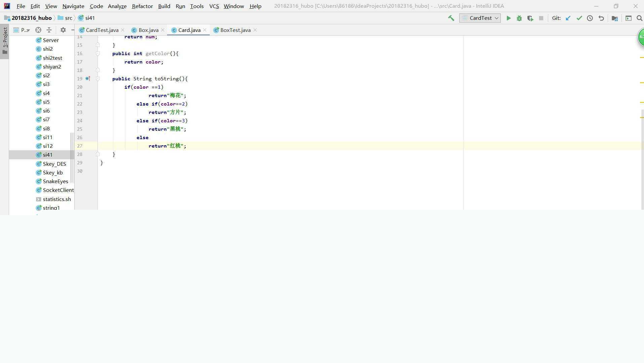Viewport: 644px width, 363px height.
Task: Open the Analyze menu
Action: tap(117, 6)
